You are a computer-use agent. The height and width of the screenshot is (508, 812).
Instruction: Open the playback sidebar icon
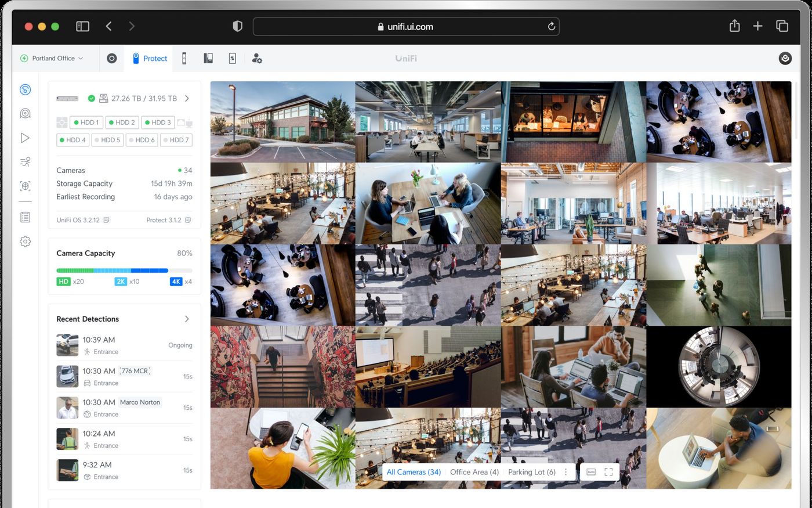(25, 138)
